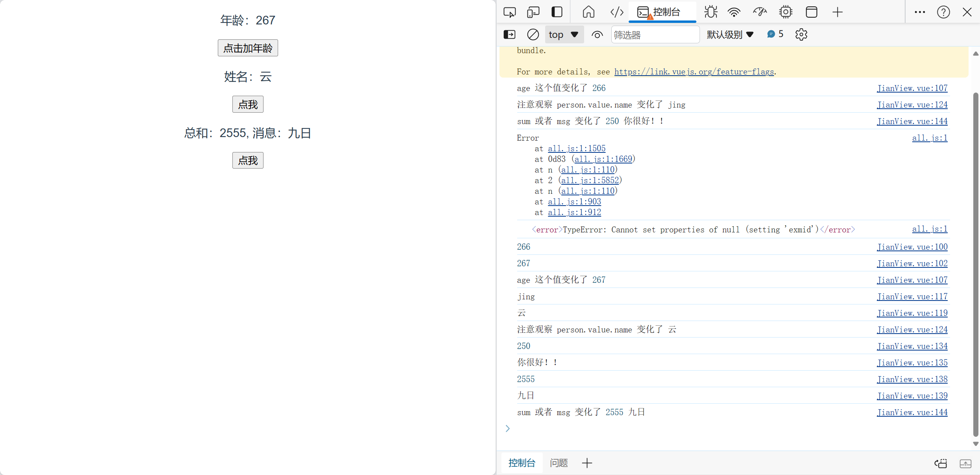Viewport: 980px width, 475px height.
Task: Open all.js:1 link beside Error
Action: [x=930, y=138]
